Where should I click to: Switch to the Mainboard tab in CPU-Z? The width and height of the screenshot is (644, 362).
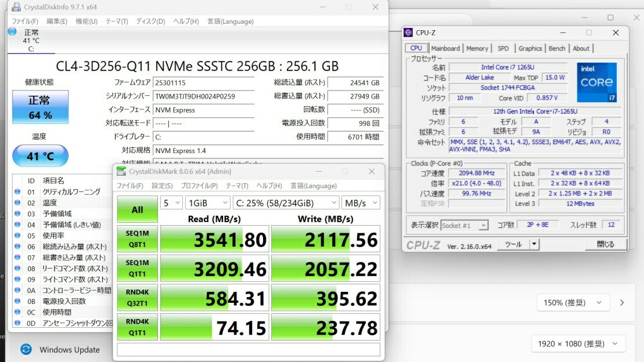tap(445, 49)
